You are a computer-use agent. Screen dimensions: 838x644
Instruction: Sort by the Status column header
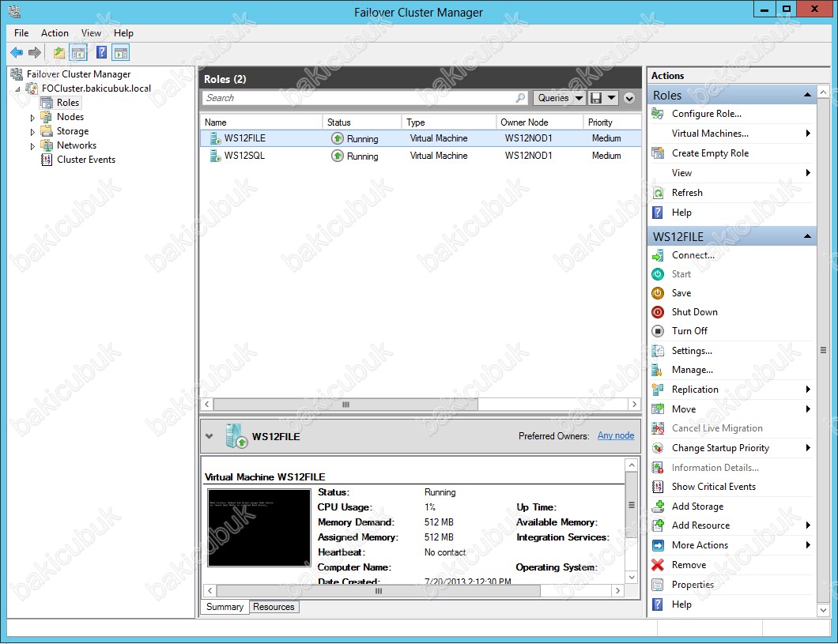[x=362, y=122]
